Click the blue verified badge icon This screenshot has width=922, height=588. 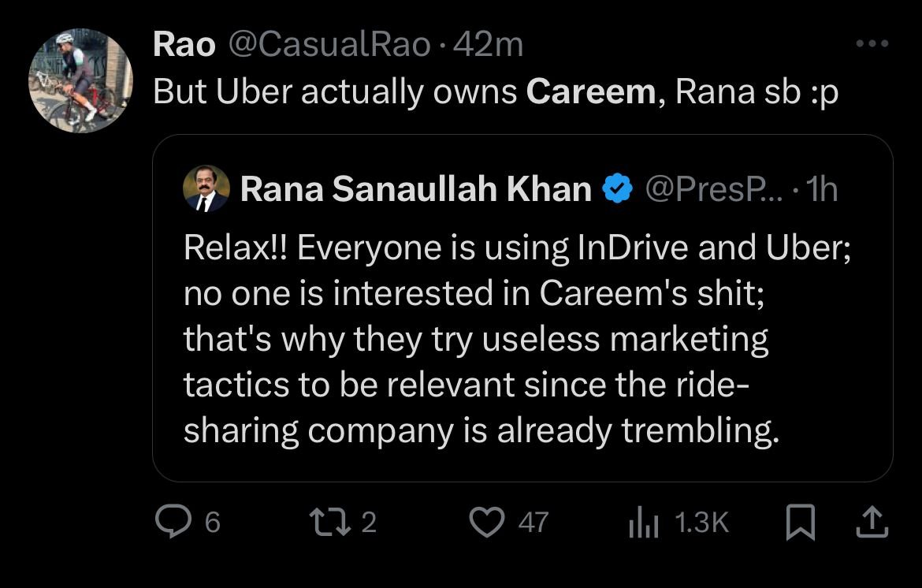tap(618, 189)
